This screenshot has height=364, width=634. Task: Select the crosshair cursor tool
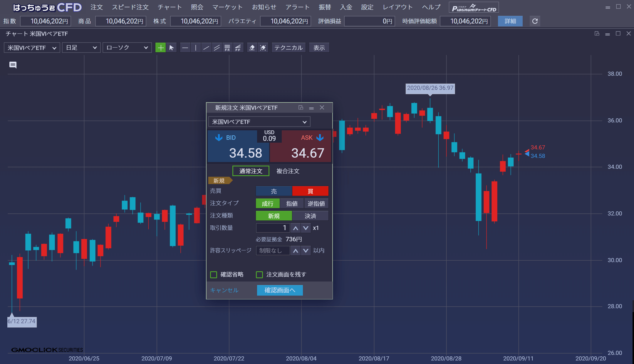click(x=160, y=48)
